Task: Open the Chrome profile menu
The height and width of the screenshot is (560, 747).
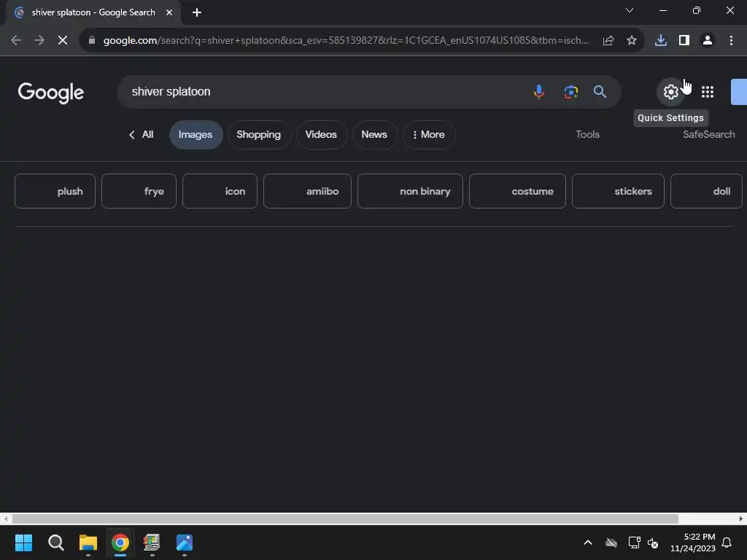Action: point(708,41)
